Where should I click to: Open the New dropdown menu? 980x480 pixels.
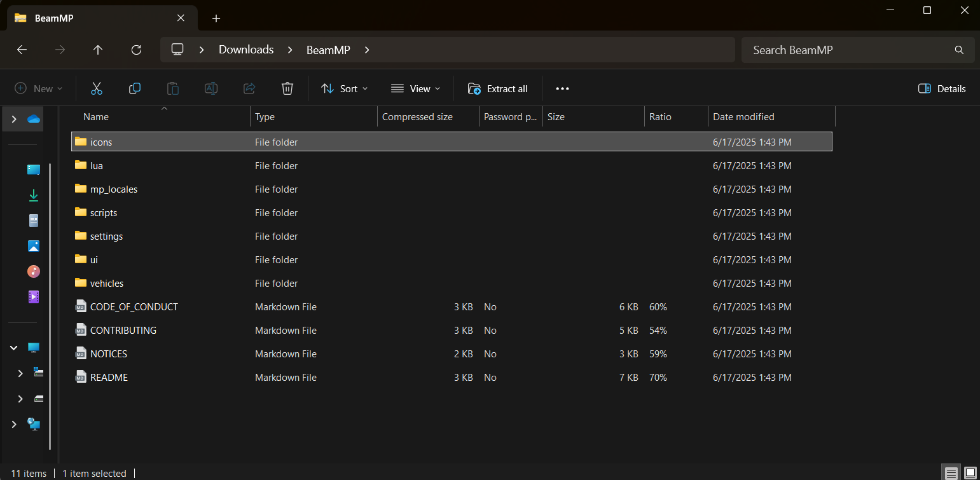39,88
